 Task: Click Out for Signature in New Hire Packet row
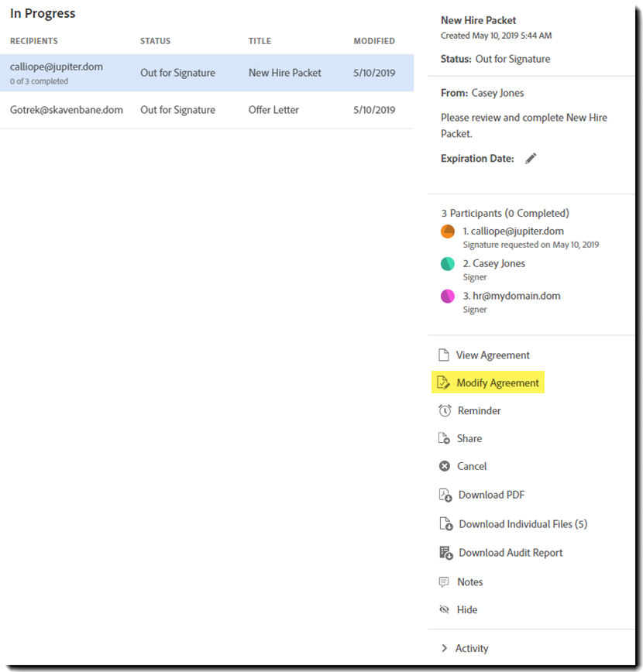point(177,73)
